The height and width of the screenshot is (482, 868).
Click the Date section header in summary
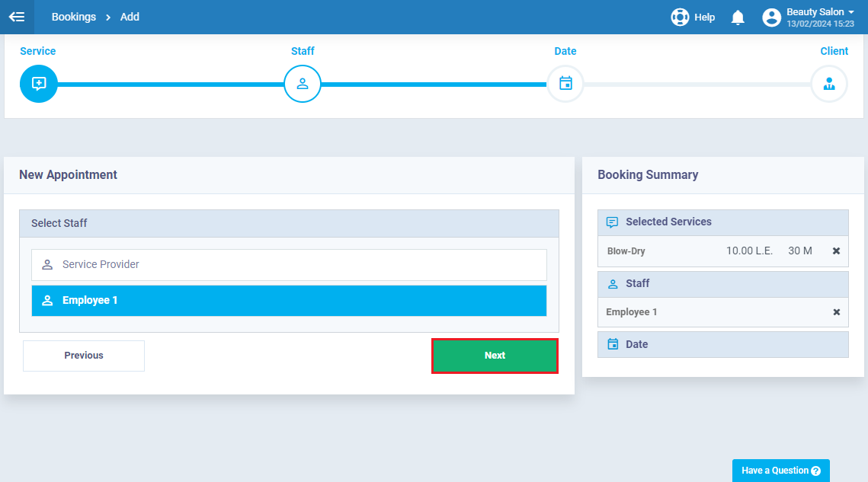click(723, 344)
